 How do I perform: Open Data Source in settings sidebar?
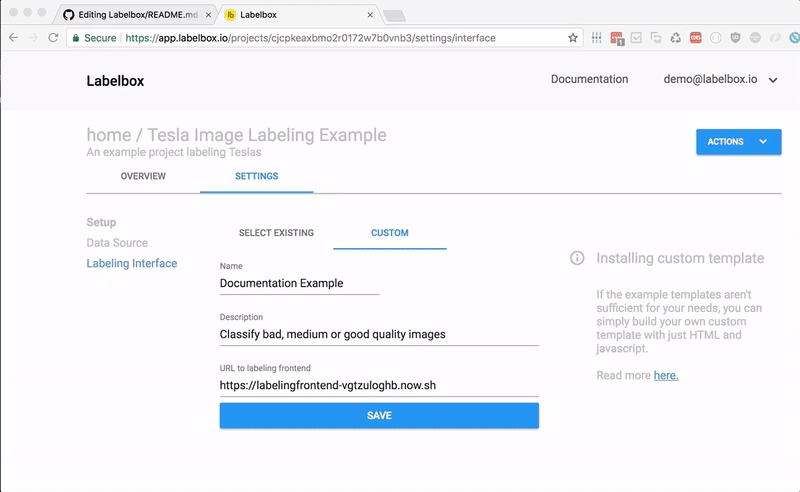pos(117,243)
